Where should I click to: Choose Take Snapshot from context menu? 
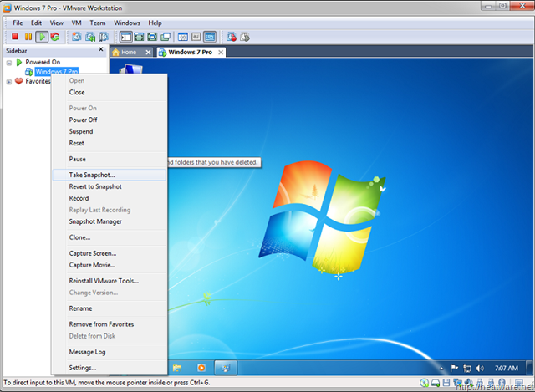click(92, 176)
